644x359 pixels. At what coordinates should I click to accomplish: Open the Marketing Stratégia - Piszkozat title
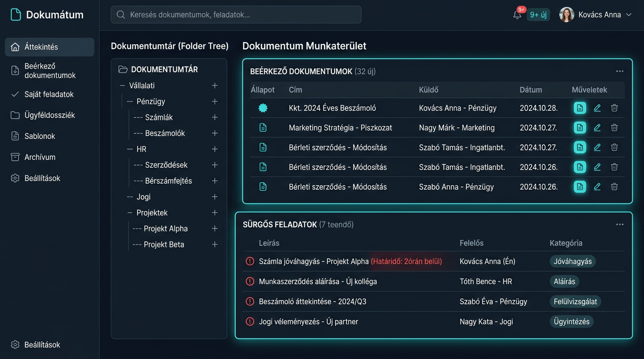(340, 128)
